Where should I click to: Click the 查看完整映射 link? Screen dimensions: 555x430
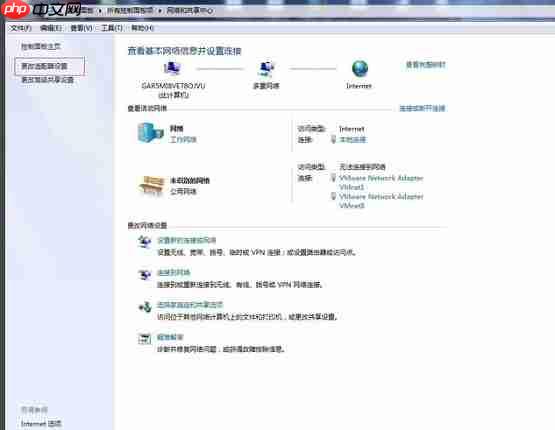(425, 65)
